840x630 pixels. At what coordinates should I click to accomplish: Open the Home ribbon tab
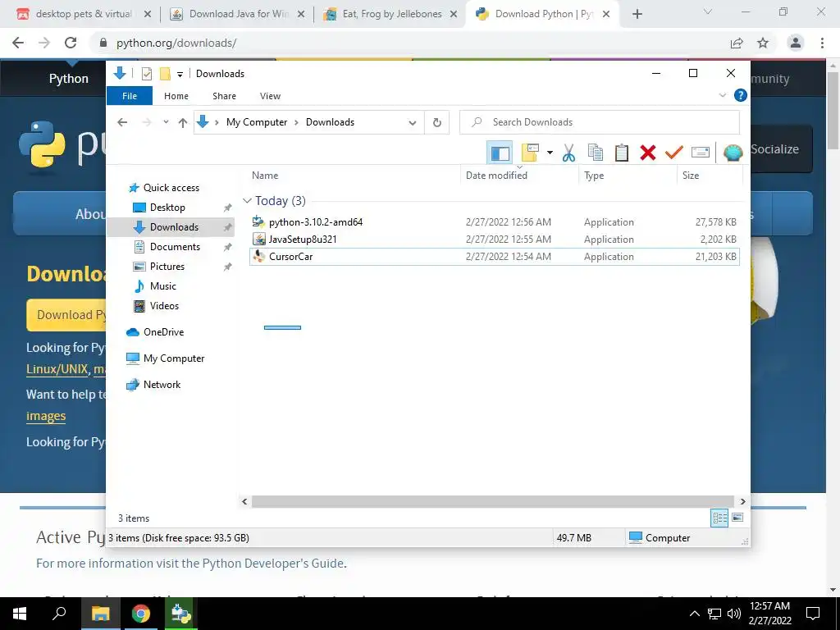[x=176, y=96]
